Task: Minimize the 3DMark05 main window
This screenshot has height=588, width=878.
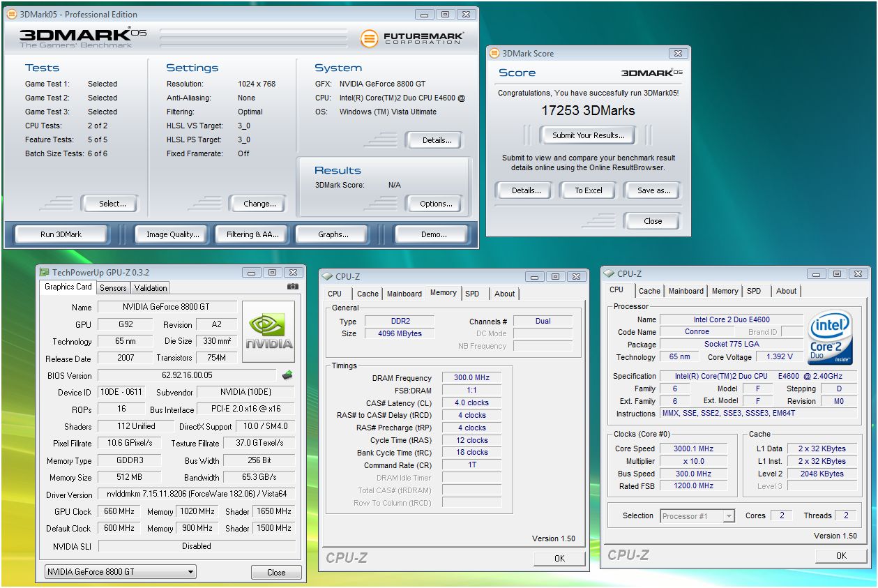Action: [424, 14]
